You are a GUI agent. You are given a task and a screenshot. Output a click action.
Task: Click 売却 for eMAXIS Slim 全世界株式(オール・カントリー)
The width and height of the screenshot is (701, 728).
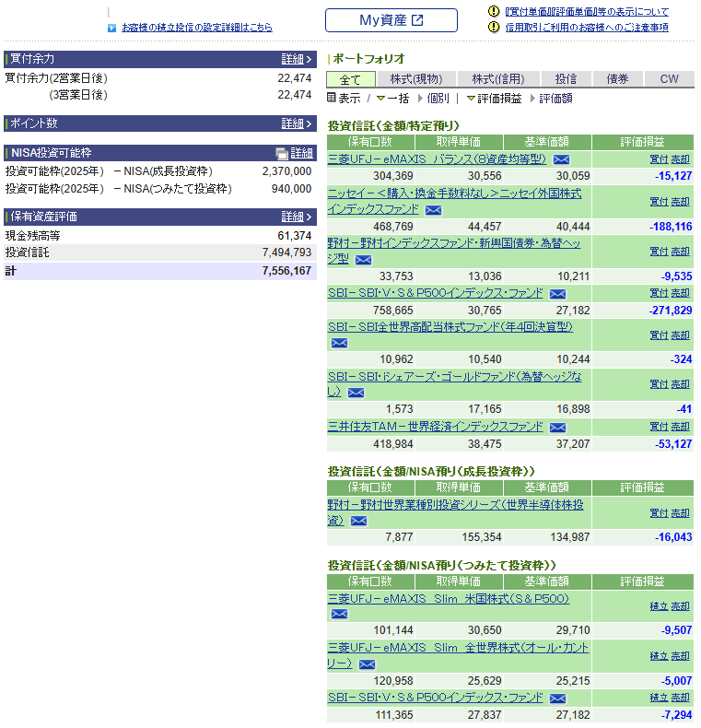[680, 656]
